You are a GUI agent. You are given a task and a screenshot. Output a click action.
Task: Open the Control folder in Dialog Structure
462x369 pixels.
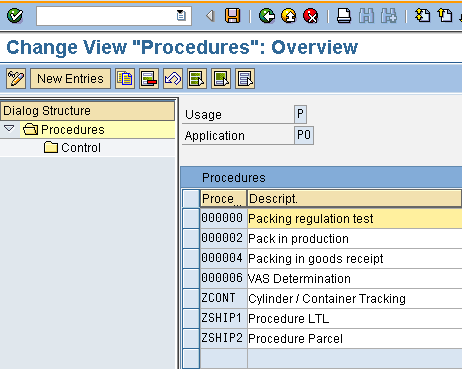(72, 147)
